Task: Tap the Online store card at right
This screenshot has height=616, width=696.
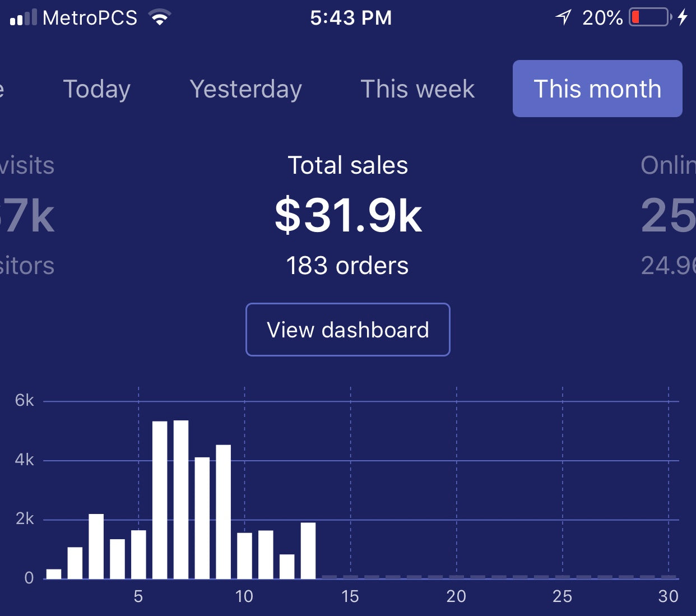Action: pos(668,216)
